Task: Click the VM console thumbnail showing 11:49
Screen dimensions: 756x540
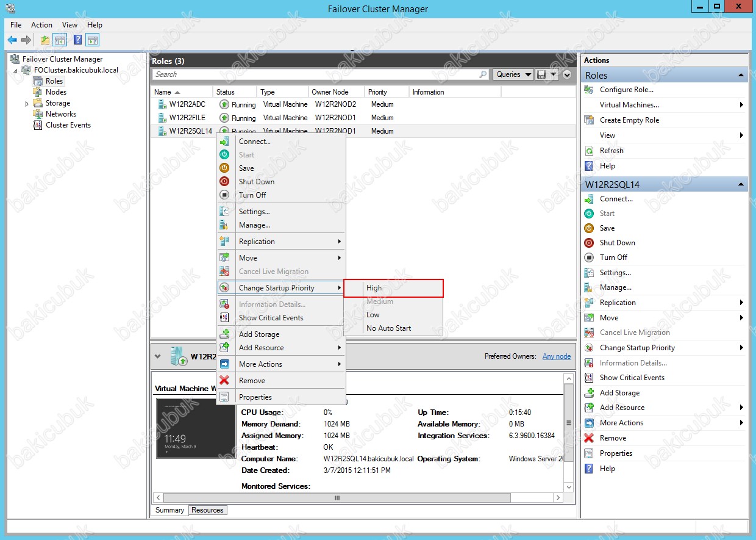Action: click(196, 428)
